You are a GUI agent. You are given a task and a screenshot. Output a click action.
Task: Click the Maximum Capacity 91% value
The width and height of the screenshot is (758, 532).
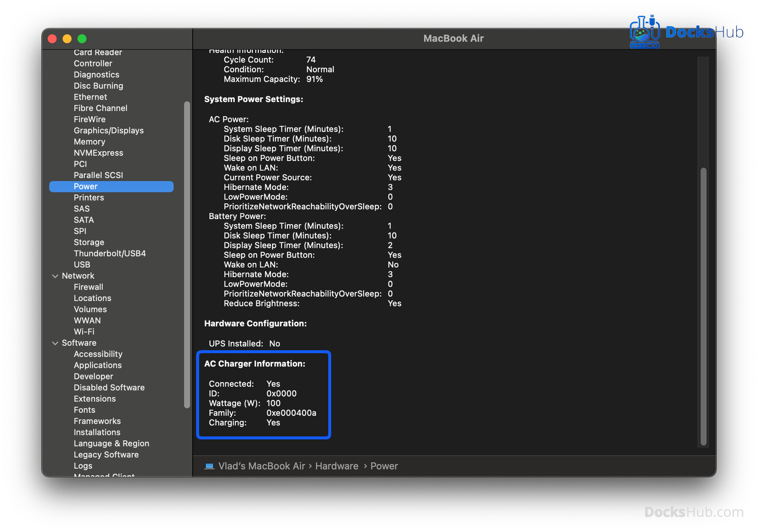[314, 79]
